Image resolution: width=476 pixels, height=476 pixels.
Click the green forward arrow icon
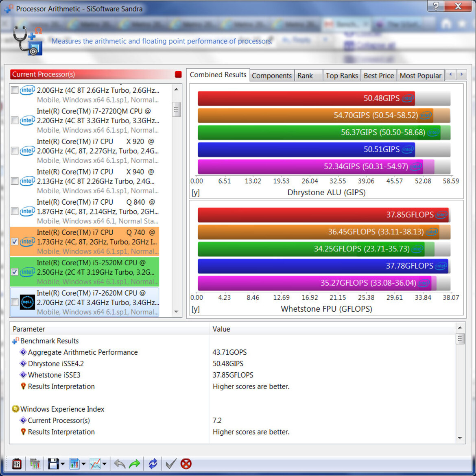(x=135, y=464)
